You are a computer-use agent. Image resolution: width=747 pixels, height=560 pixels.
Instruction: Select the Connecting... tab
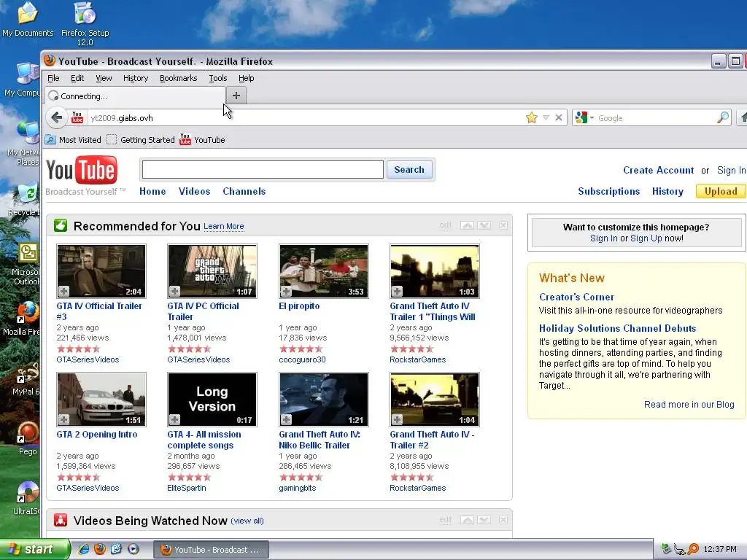(135, 96)
